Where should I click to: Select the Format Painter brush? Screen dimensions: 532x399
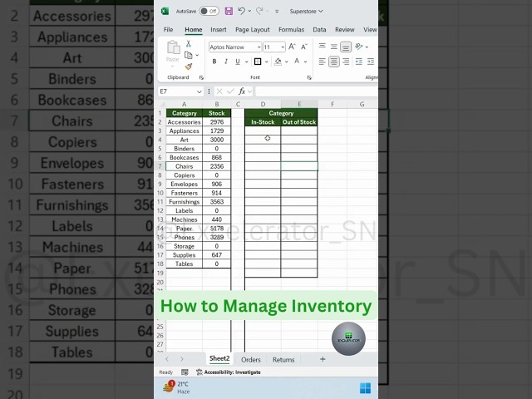(189, 66)
